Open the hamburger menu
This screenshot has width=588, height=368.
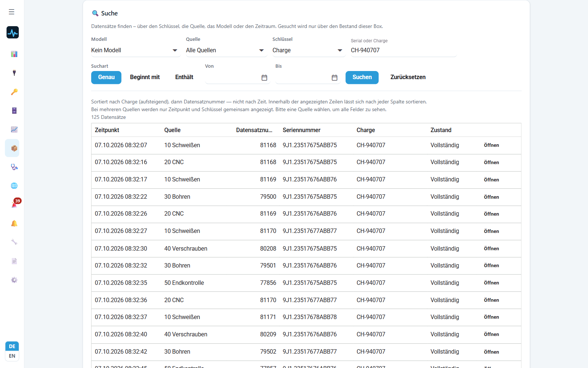tap(12, 12)
